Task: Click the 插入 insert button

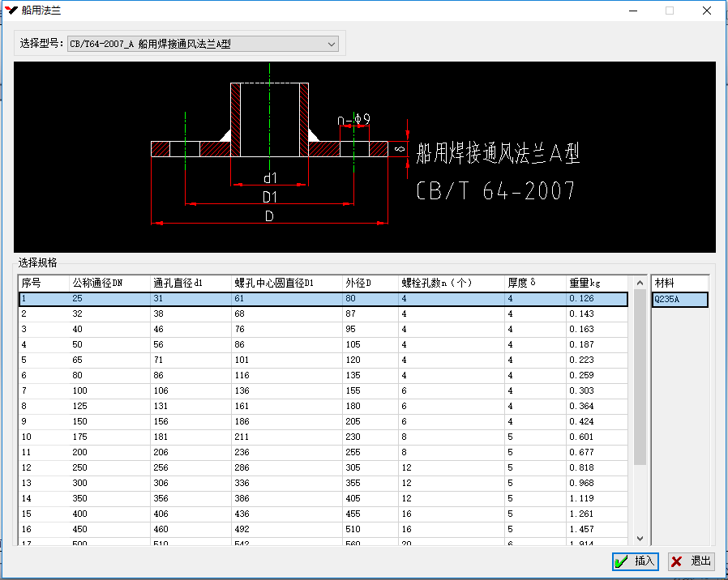Action: 636,561
